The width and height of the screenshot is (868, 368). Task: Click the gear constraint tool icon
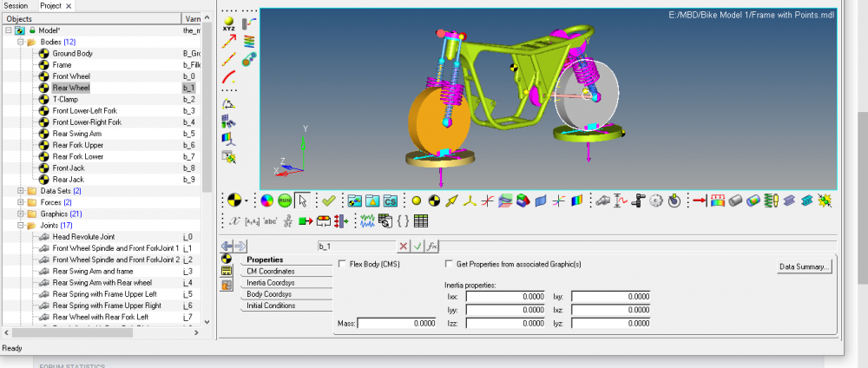tap(656, 200)
